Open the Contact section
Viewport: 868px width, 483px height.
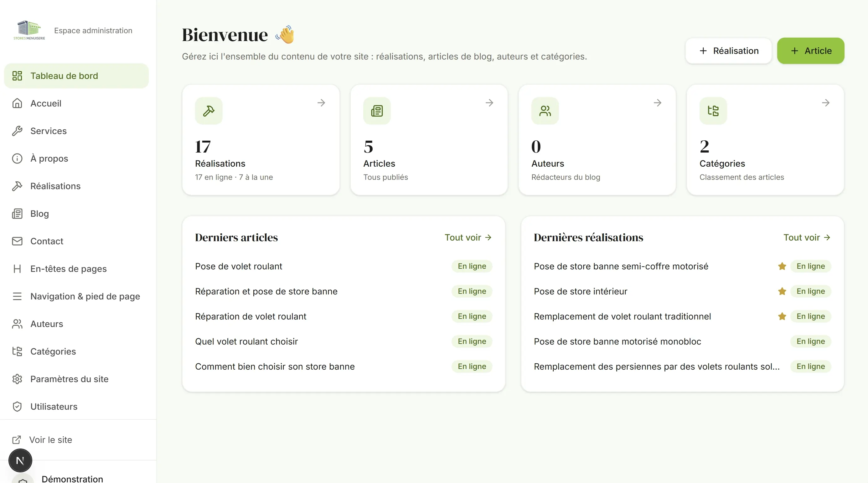(76, 241)
